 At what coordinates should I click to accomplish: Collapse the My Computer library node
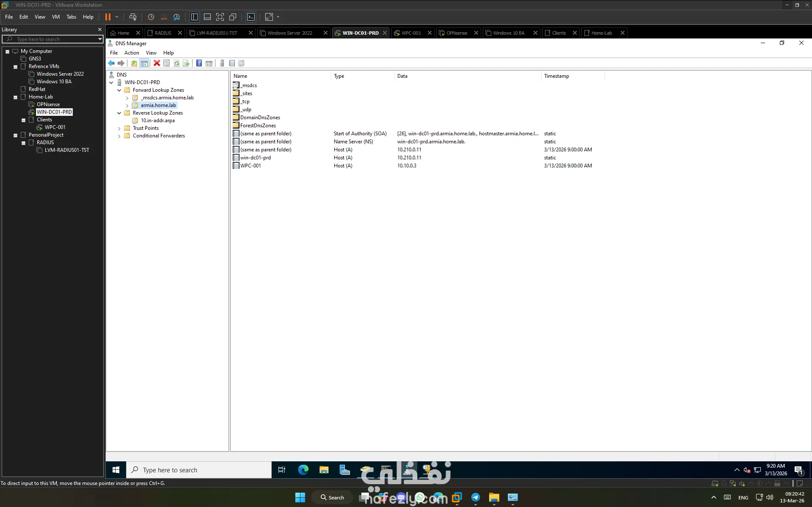(x=7, y=51)
